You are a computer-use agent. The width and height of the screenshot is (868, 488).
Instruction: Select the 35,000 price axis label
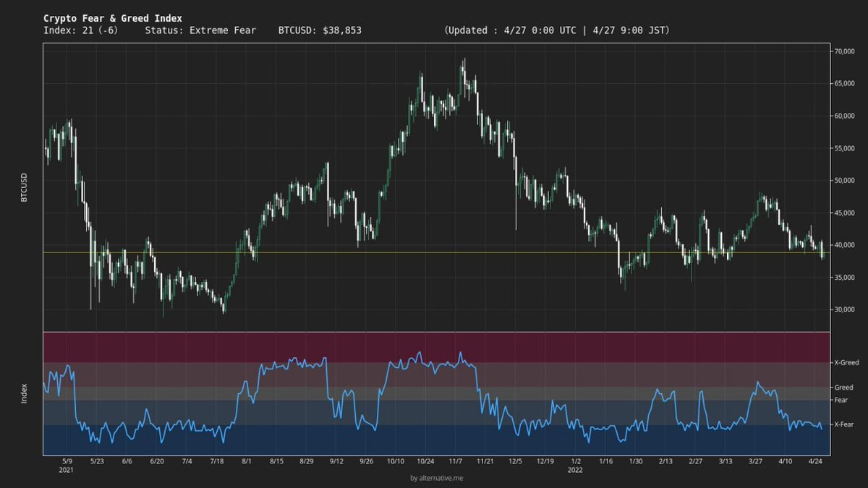click(x=845, y=278)
